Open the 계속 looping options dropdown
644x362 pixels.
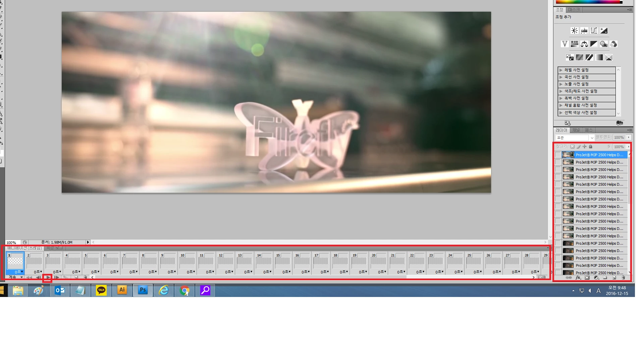(15, 277)
